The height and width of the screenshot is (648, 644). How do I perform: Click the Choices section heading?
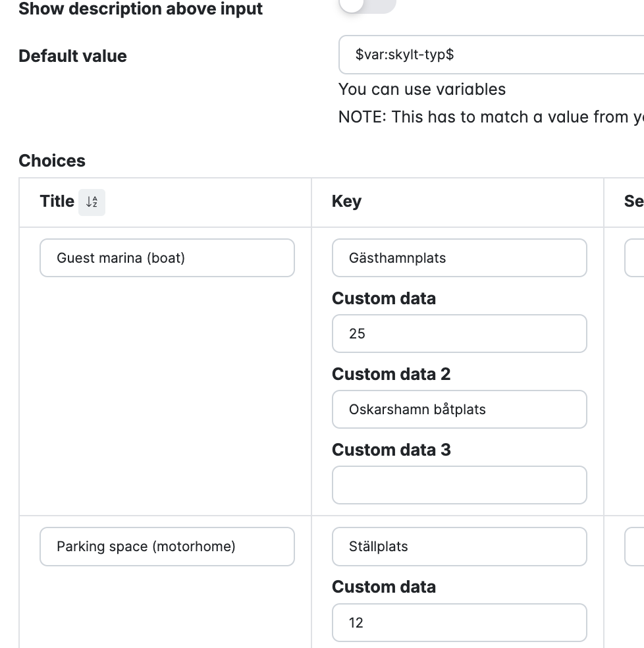[52, 161]
